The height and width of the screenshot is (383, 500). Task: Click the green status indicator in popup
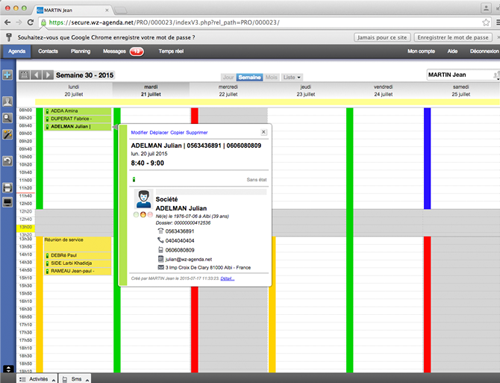134,180
